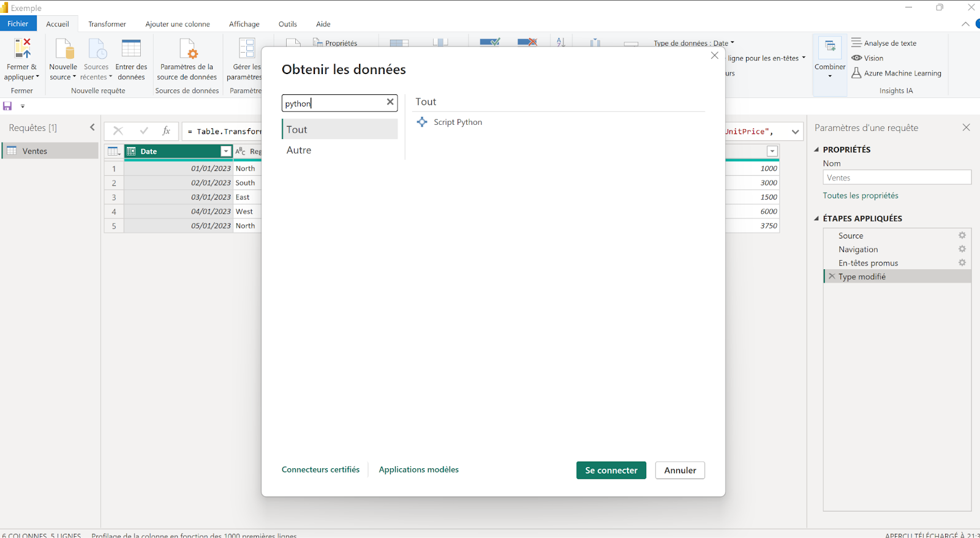The image size is (980, 538).
Task: Collapse the PROPRIÉTÉS section
Action: point(816,149)
